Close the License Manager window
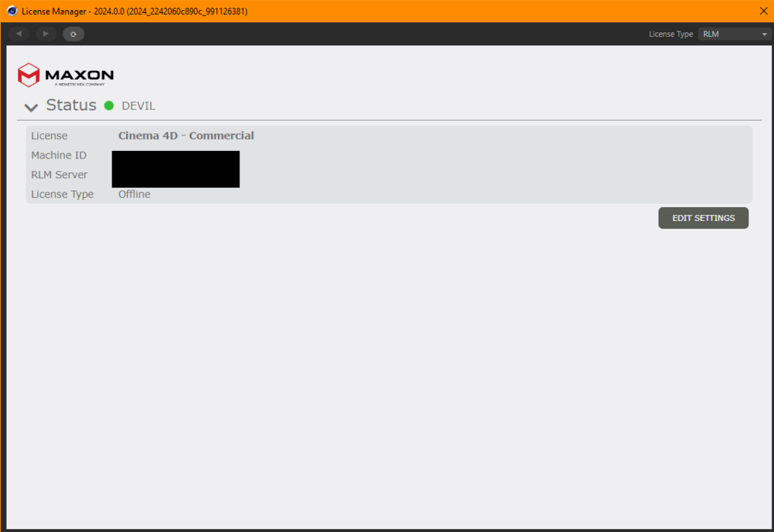Screen dimensions: 774x532 (763, 11)
